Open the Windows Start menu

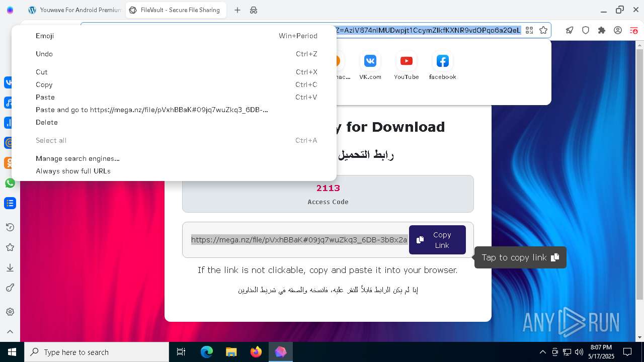pos(12,352)
